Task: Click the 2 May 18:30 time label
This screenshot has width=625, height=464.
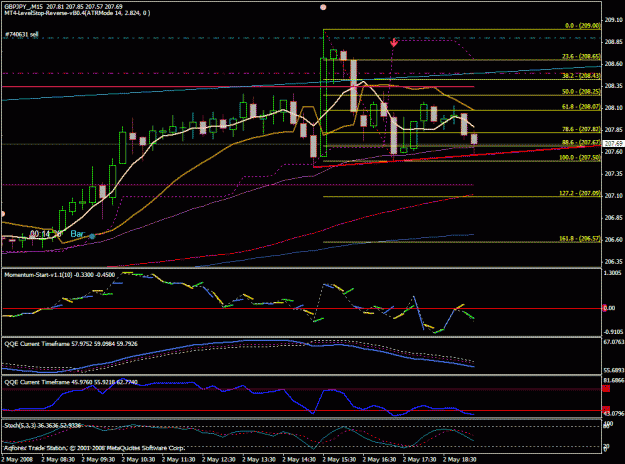Action: click(460, 459)
